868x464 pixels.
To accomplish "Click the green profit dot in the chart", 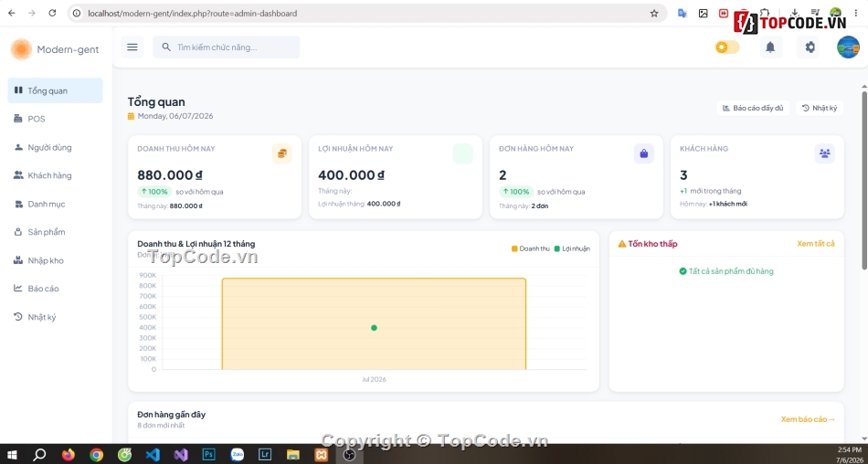I will 374,328.
